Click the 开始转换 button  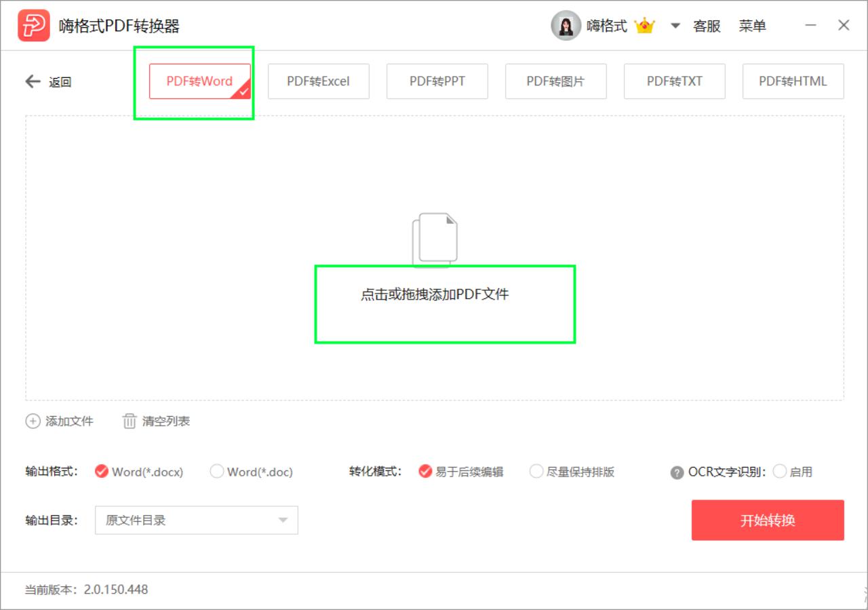pyautogui.click(x=768, y=520)
